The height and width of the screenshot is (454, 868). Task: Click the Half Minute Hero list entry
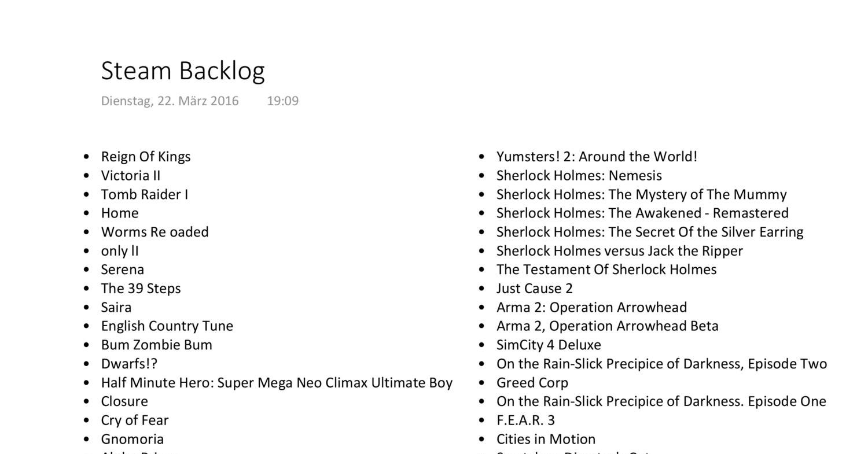pyautogui.click(x=277, y=382)
